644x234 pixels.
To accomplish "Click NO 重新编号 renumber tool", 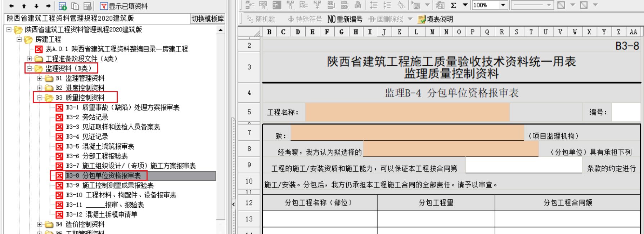I will coord(344,19).
